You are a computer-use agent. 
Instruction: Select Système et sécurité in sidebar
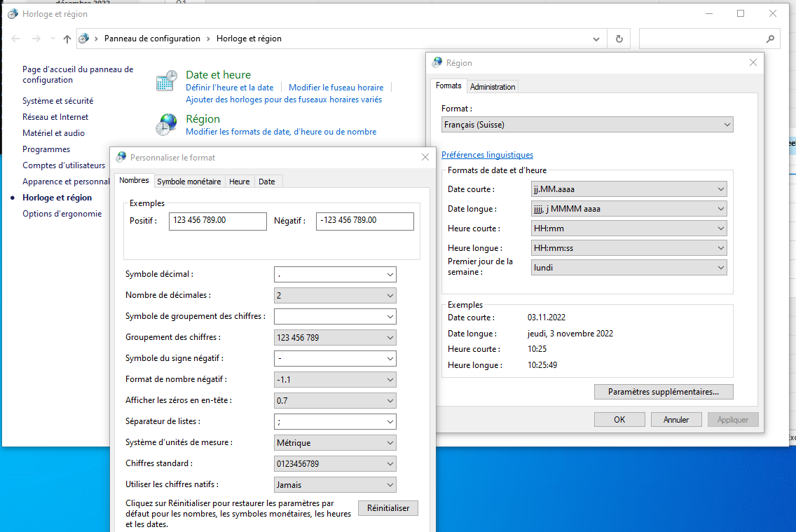point(57,101)
